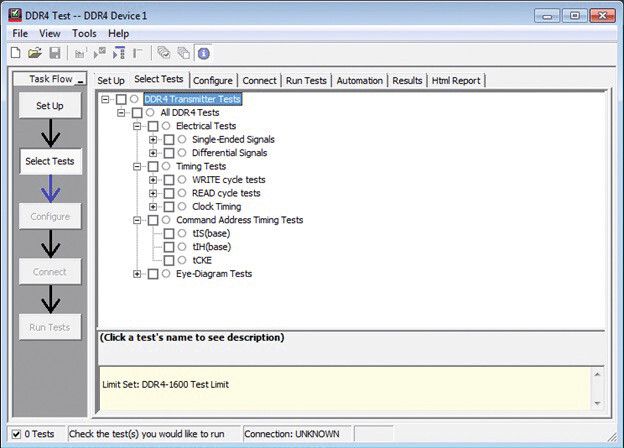Click the DDR4 Test app icon in title bar
The height and width of the screenshot is (448, 624).
click(x=15, y=15)
